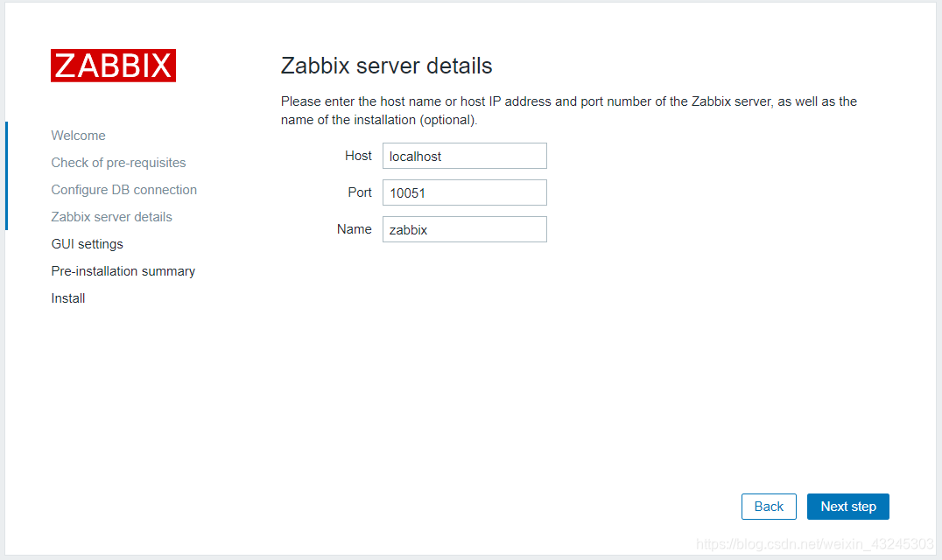Open the GUI settings step
This screenshot has width=942, height=560.
coord(87,244)
